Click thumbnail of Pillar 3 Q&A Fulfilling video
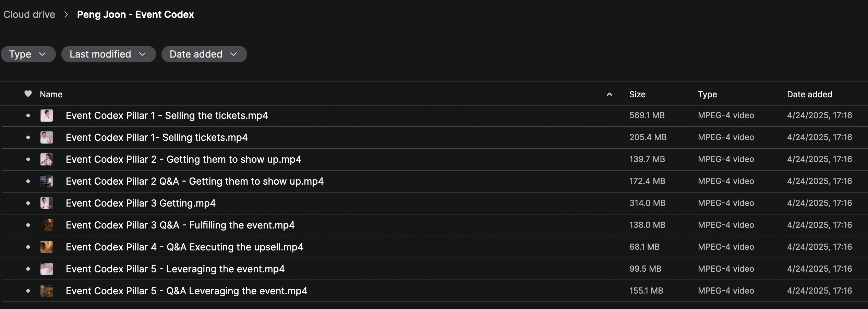 pyautogui.click(x=47, y=225)
